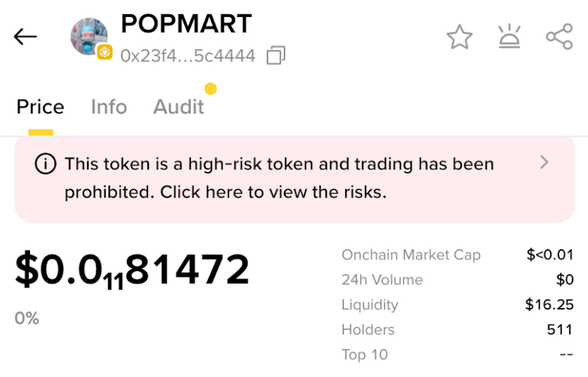Tap the token price $0.0₁₁81472
Screen dimensions: 588x377
pos(132,270)
